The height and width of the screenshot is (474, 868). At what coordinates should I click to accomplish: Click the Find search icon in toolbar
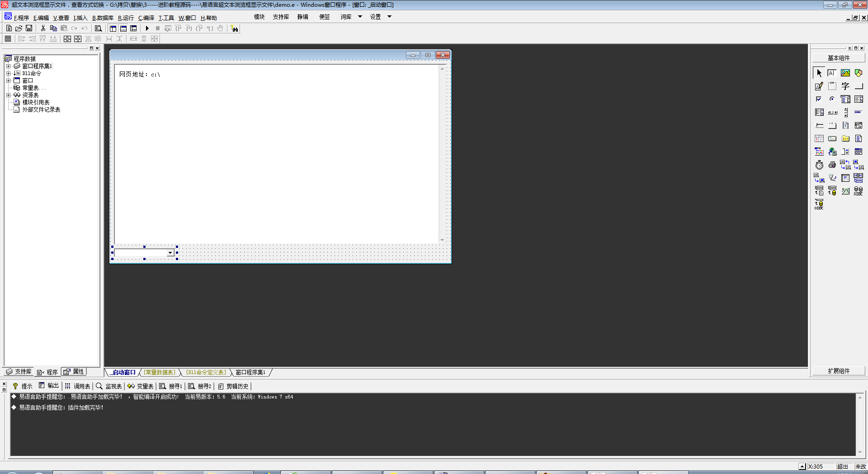[98, 28]
